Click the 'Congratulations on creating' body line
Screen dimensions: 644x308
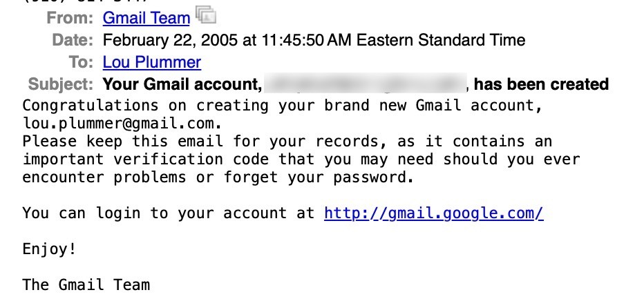coord(278,106)
